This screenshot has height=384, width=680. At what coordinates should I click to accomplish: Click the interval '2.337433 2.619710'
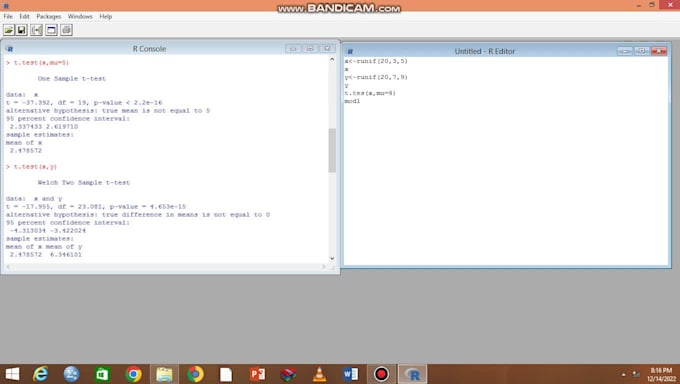(x=44, y=127)
